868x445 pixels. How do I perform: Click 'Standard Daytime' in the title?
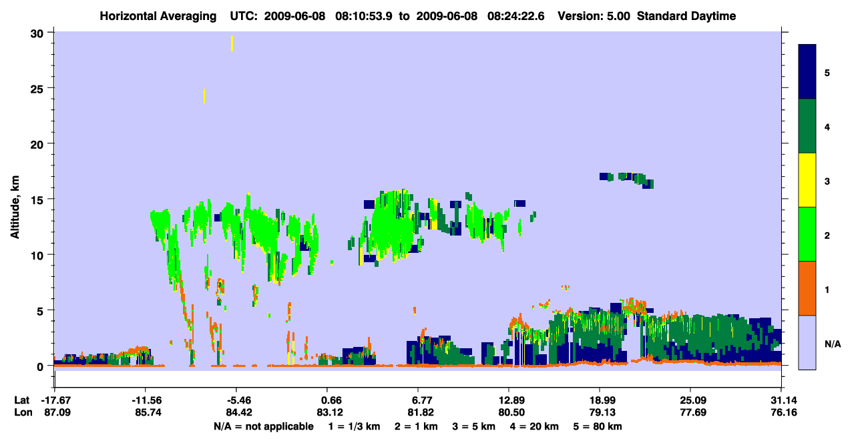pos(686,16)
